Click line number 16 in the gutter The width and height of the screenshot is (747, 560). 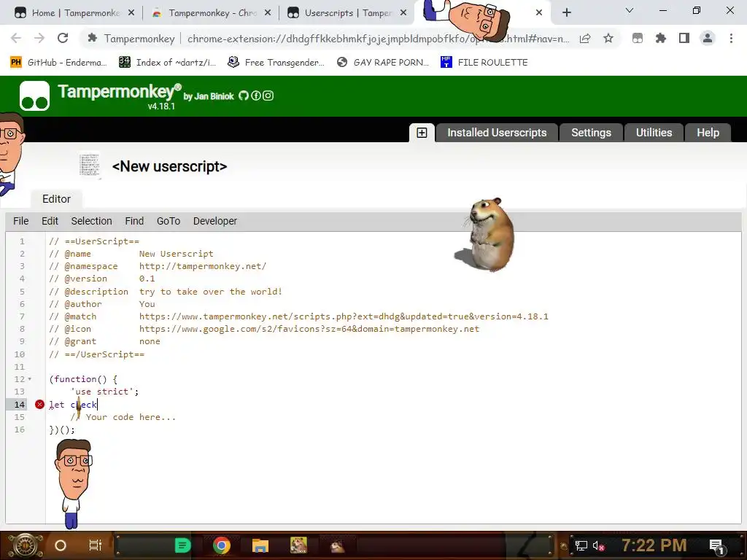pyautogui.click(x=20, y=429)
